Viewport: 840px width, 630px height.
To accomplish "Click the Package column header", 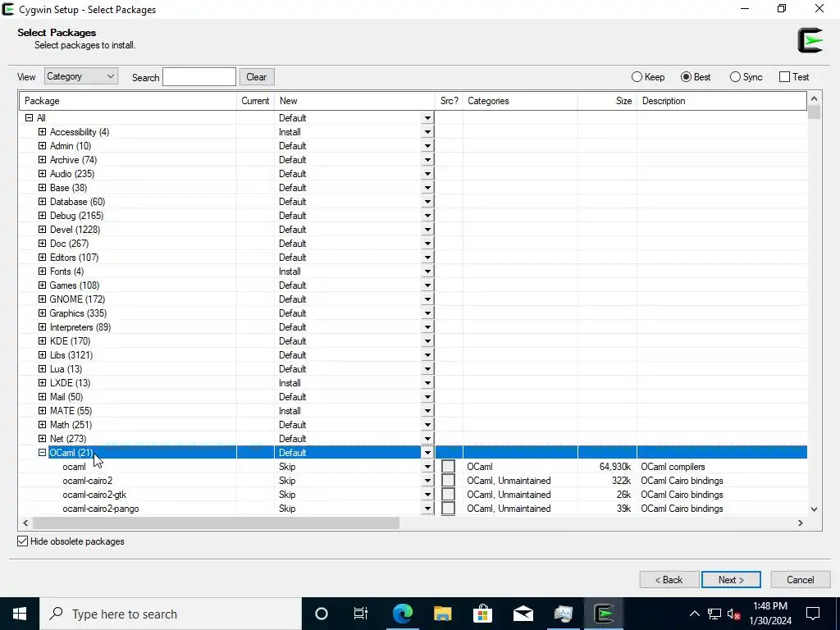I will (x=128, y=101).
